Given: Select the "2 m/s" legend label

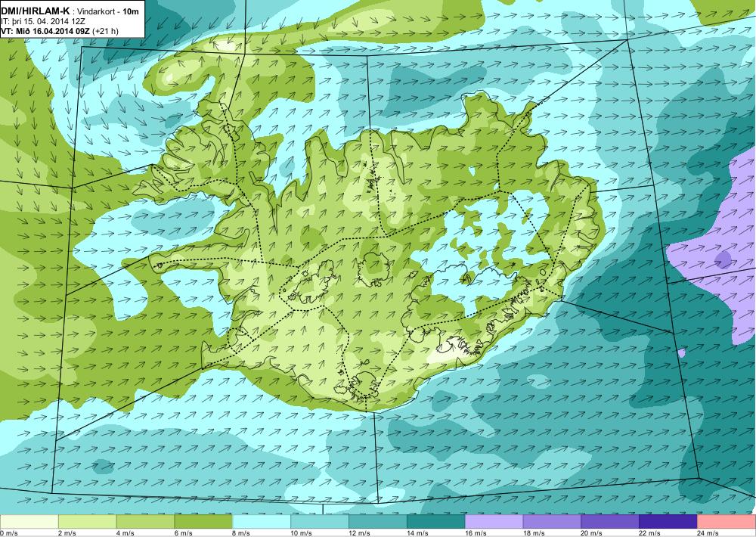Looking at the screenshot, I should click(x=67, y=533).
